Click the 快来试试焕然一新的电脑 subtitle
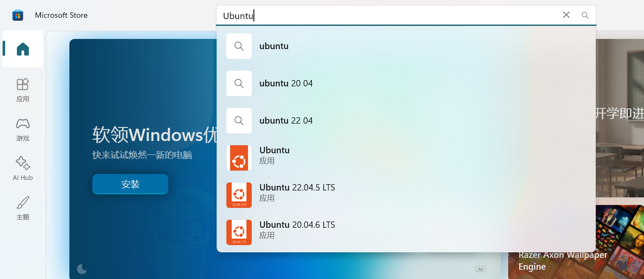644x279 pixels. coord(142,155)
